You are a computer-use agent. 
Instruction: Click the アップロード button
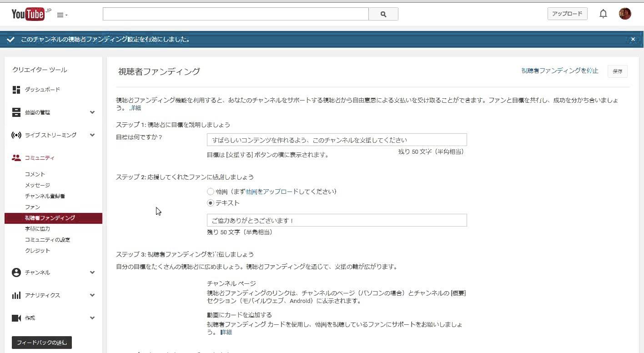click(x=567, y=14)
